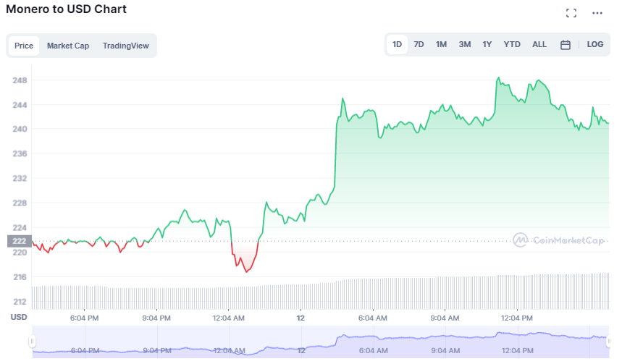Open the calendar date range picker
This screenshot has width=622, height=364.
click(x=566, y=45)
